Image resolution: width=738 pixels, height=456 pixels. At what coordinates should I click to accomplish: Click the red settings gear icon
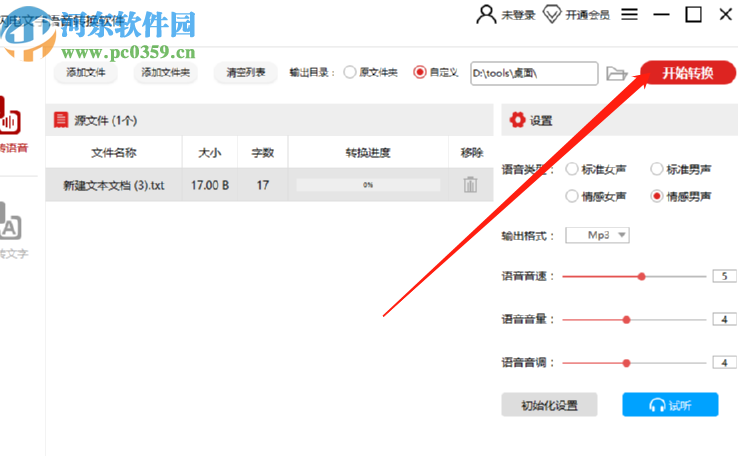click(x=517, y=120)
